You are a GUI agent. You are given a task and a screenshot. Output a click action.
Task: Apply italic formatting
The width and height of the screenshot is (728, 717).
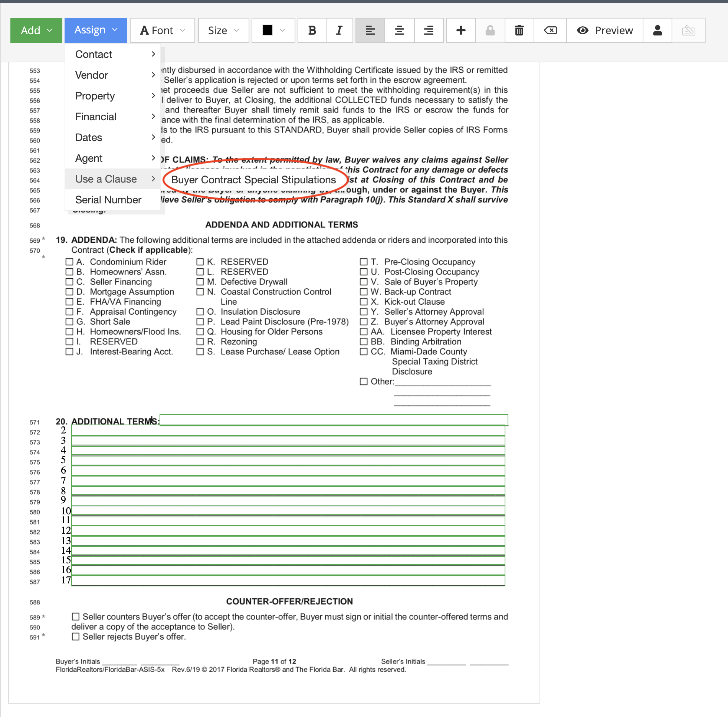[x=339, y=30]
